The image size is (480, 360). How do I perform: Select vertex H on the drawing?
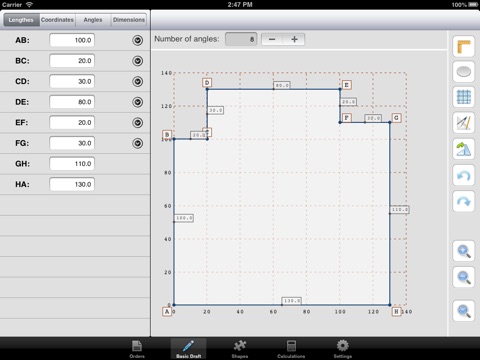[x=396, y=311]
